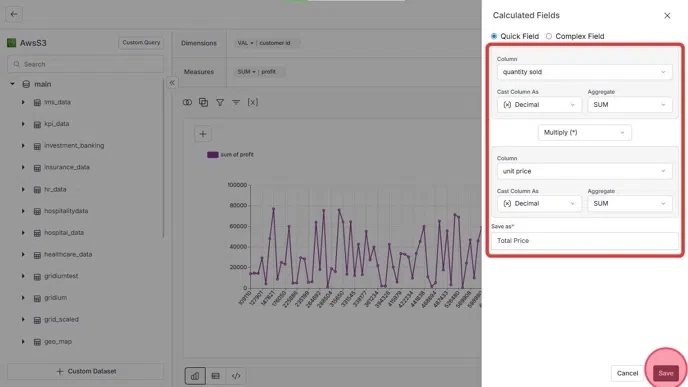Screen dimensions: 688x387
Task: Click the duplicate layers icon in toolbar
Action: pos(203,102)
